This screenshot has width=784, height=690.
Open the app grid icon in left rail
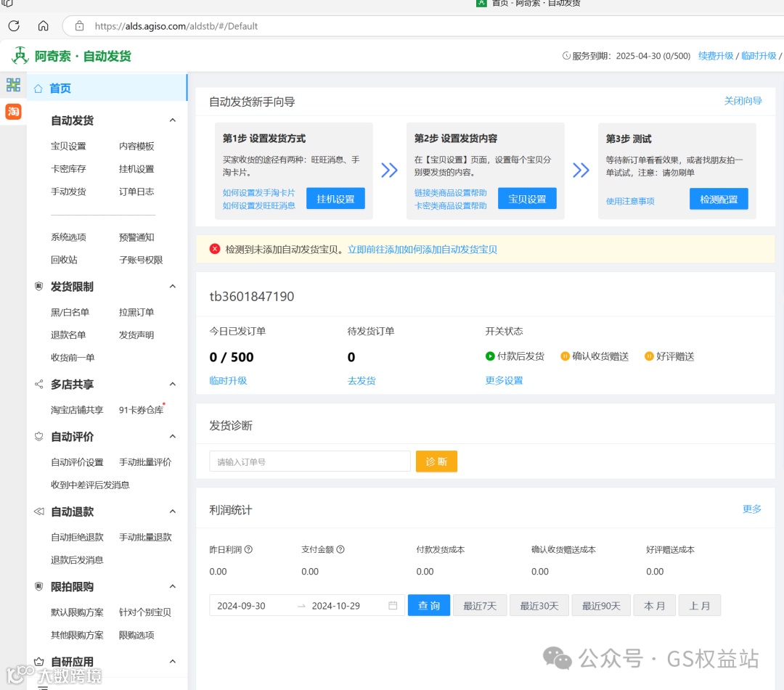[x=14, y=85]
